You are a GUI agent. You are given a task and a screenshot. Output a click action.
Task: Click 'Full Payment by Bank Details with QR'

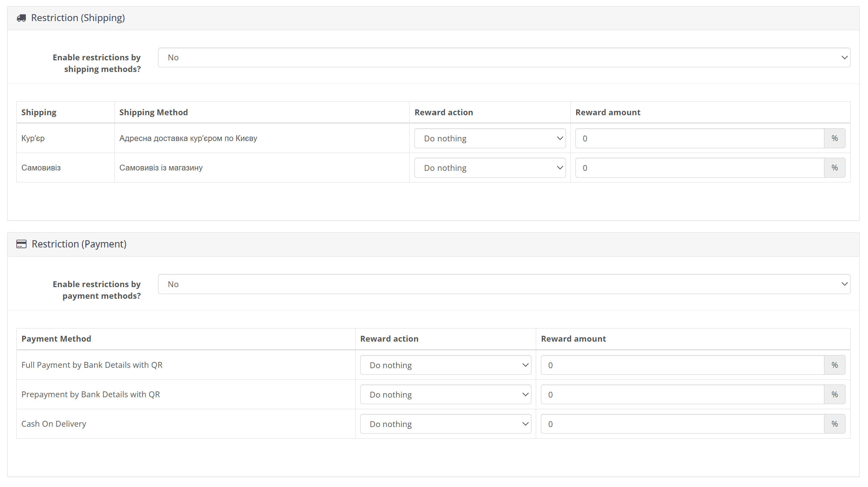click(92, 365)
